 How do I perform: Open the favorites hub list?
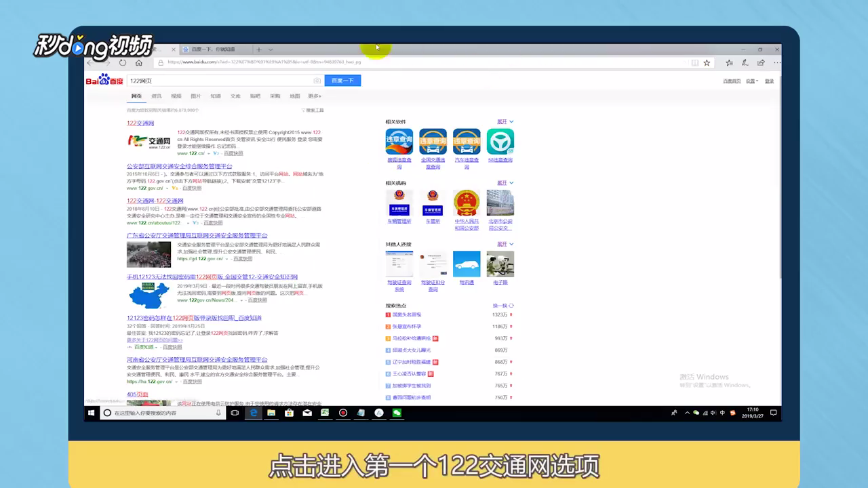pyautogui.click(x=729, y=62)
